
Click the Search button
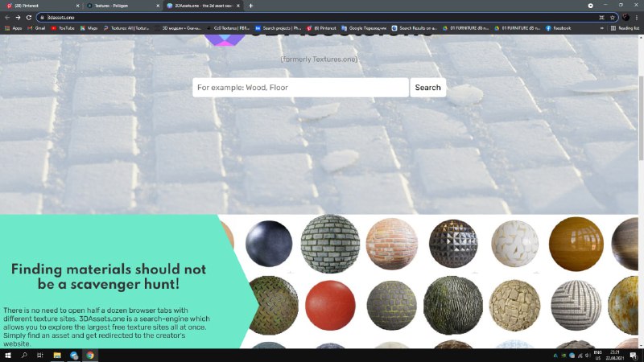(x=427, y=88)
